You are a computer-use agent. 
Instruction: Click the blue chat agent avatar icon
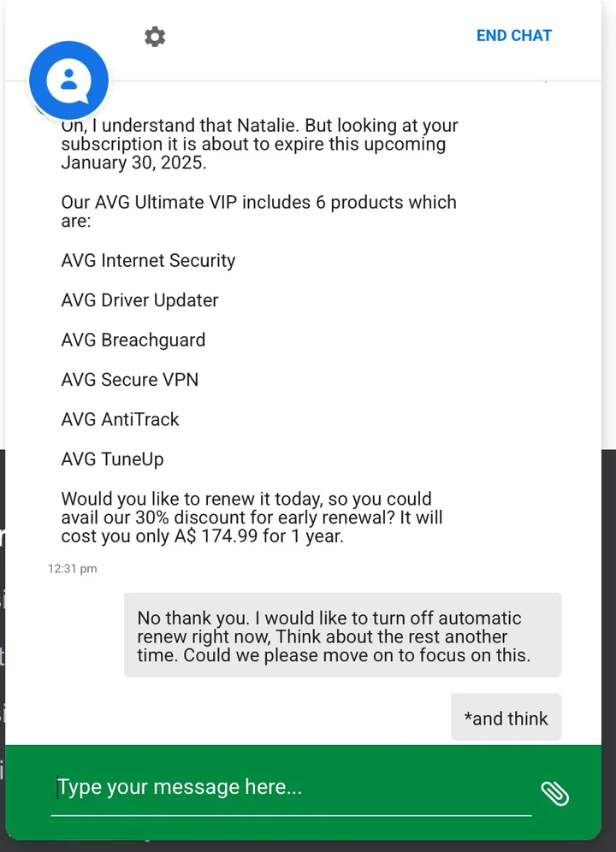pyautogui.click(x=69, y=80)
